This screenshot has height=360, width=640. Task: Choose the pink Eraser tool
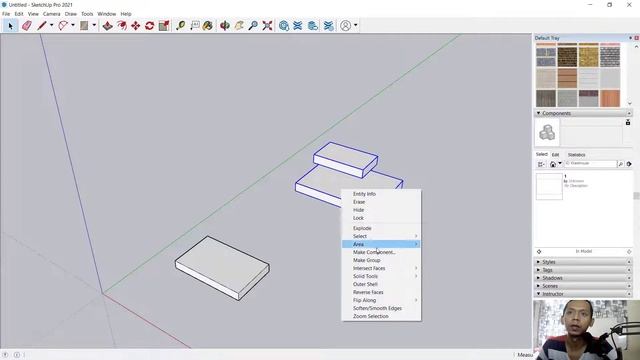coord(27,26)
